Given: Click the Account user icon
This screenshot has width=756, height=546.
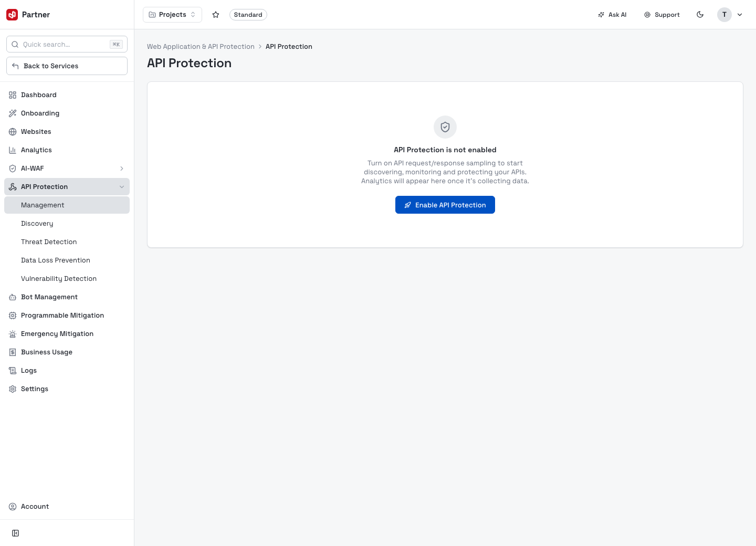Looking at the screenshot, I should coord(13,507).
